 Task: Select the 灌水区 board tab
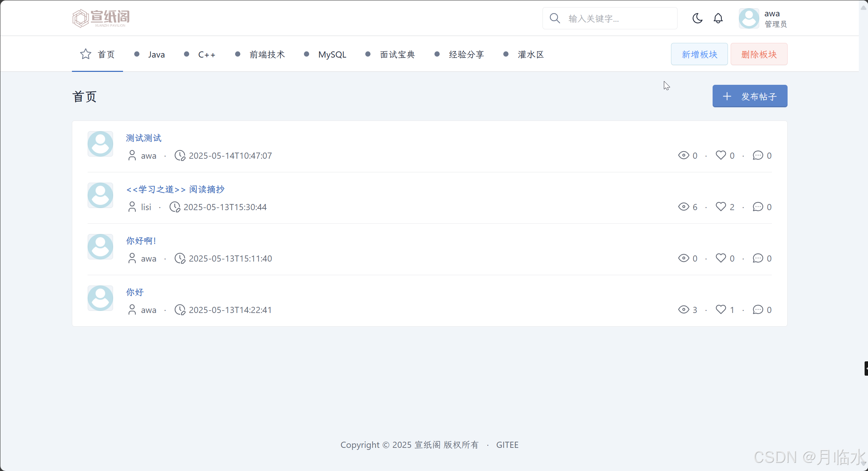(x=530, y=54)
